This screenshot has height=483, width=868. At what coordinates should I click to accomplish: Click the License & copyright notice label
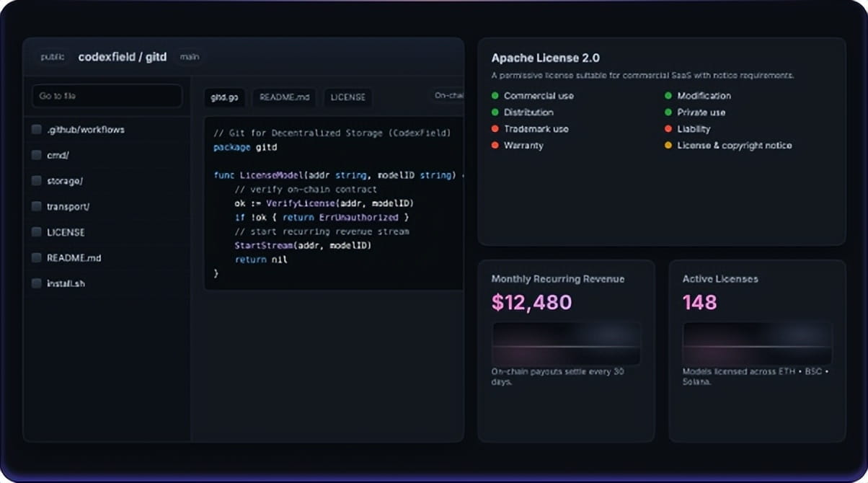coord(734,146)
